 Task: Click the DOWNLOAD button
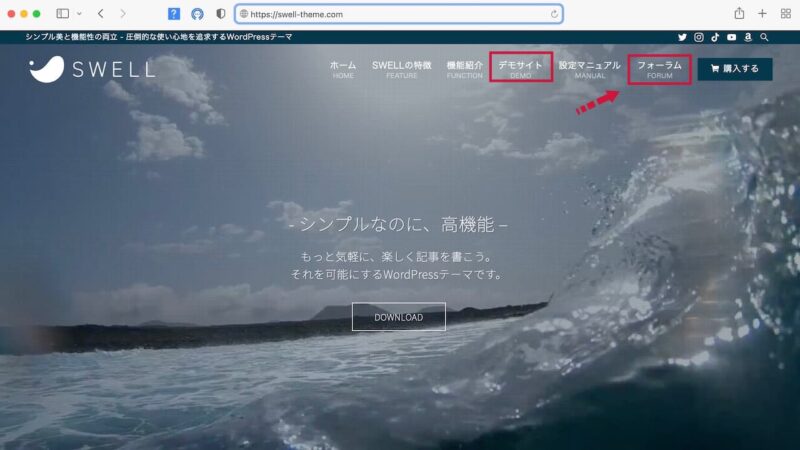click(x=398, y=317)
